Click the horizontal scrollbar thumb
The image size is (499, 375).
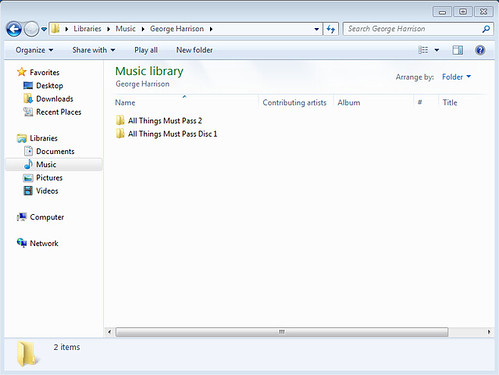click(x=282, y=332)
